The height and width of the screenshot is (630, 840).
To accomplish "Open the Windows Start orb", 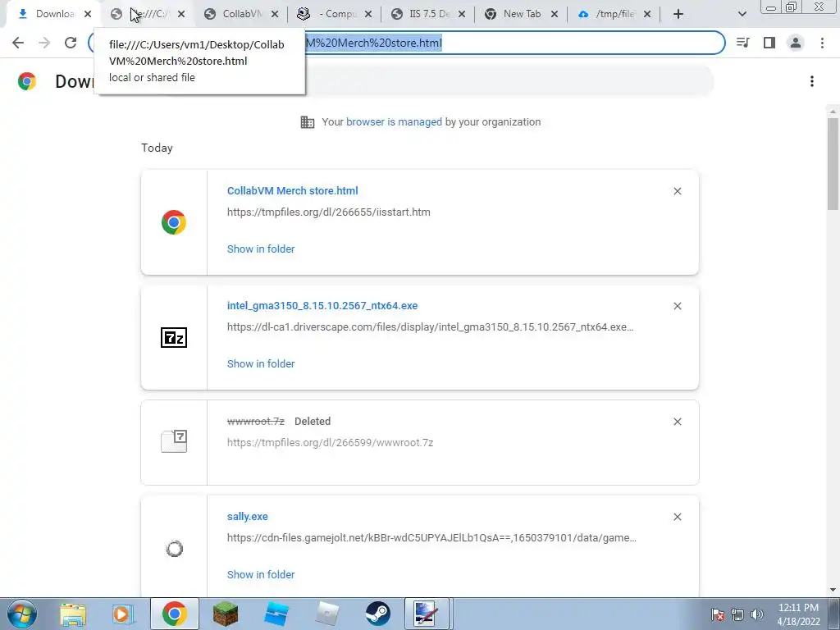I will click(x=22, y=614).
